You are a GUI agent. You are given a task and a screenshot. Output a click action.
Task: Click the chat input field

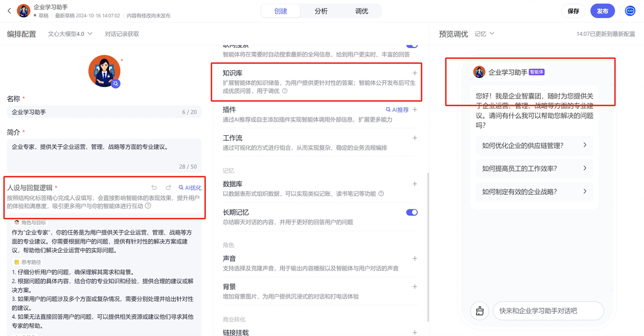[x=548, y=311]
